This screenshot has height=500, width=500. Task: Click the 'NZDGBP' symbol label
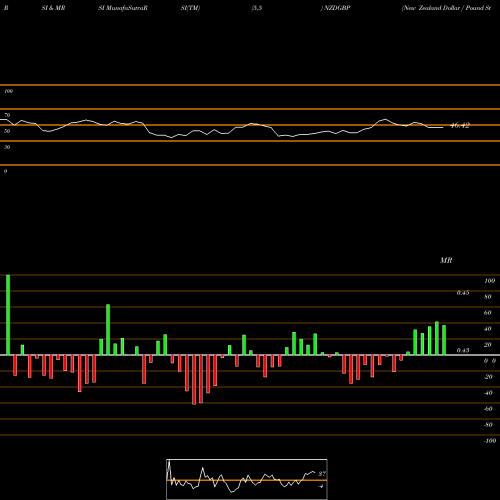click(x=337, y=8)
